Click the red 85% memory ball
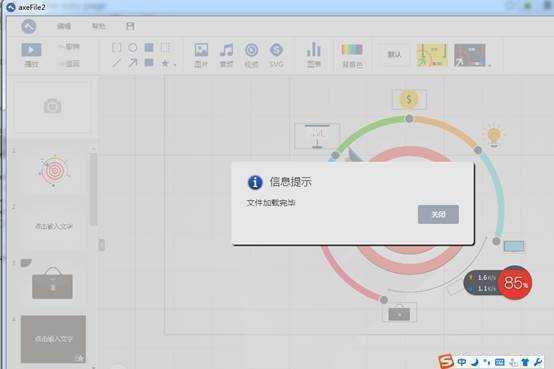The height and width of the screenshot is (369, 554). point(515,283)
